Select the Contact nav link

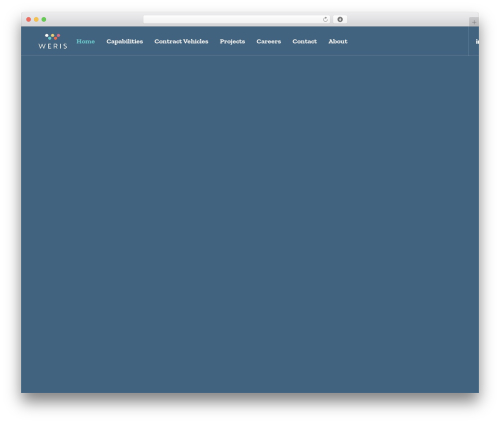click(x=305, y=41)
